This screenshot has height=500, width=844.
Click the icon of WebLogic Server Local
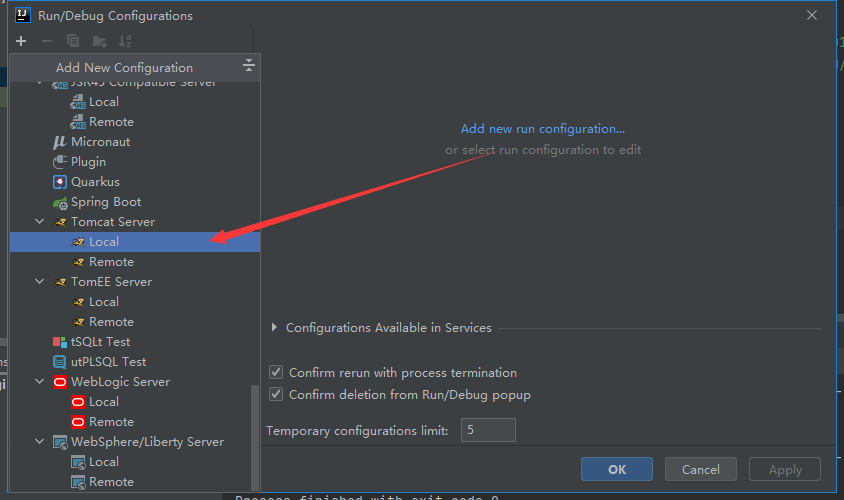tap(78, 402)
